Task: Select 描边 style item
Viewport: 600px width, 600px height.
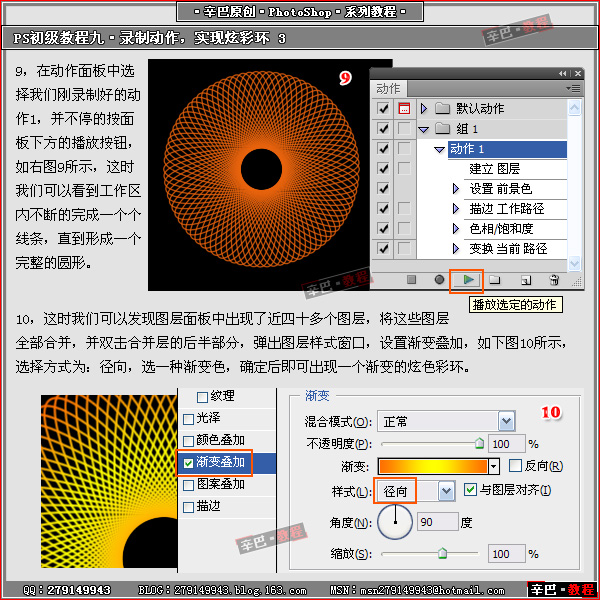Action: 208,506
